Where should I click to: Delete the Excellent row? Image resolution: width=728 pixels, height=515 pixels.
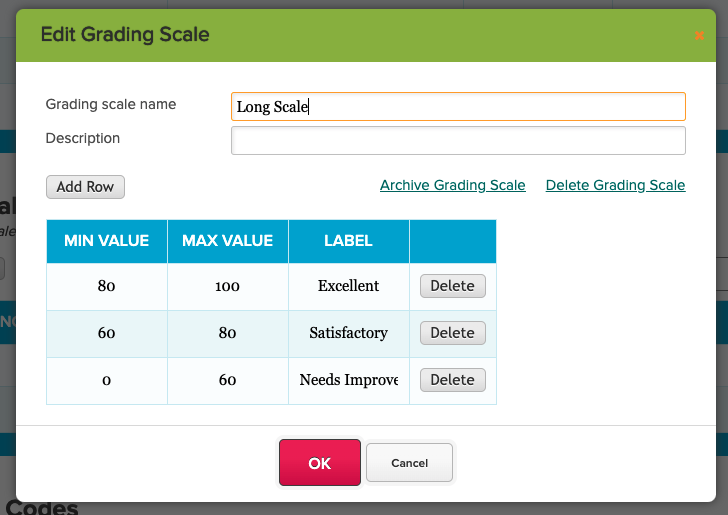coord(452,286)
